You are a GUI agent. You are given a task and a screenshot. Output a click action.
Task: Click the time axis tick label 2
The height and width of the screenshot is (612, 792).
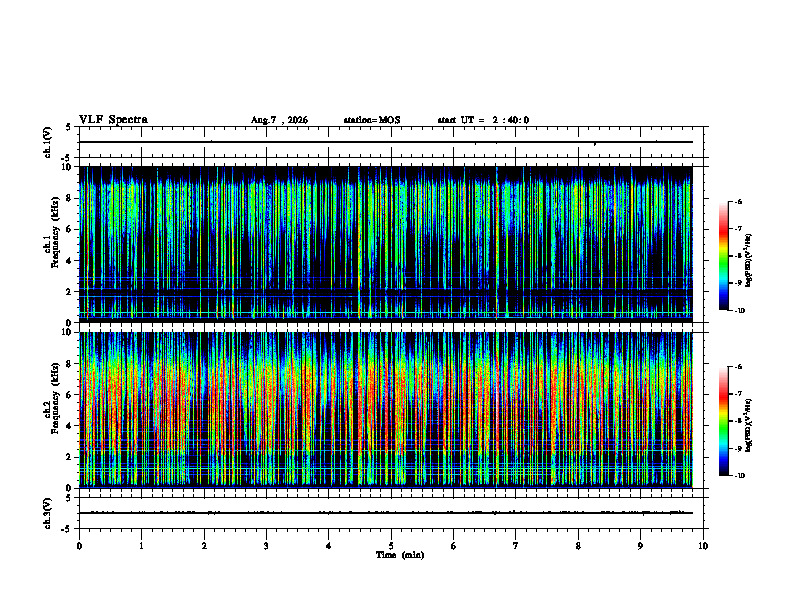[x=204, y=546]
